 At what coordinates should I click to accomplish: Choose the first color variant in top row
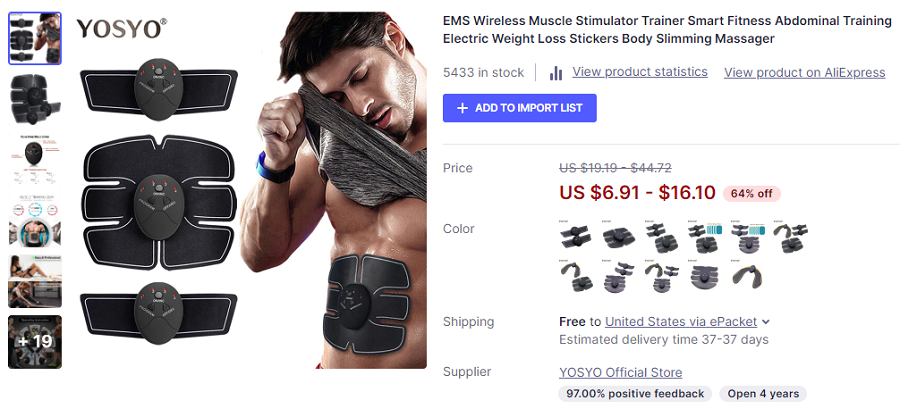coord(575,236)
